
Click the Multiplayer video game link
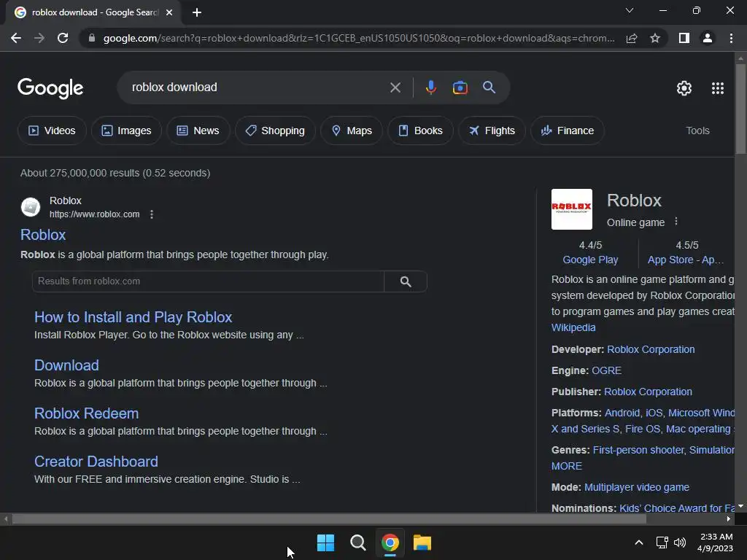[x=636, y=487]
